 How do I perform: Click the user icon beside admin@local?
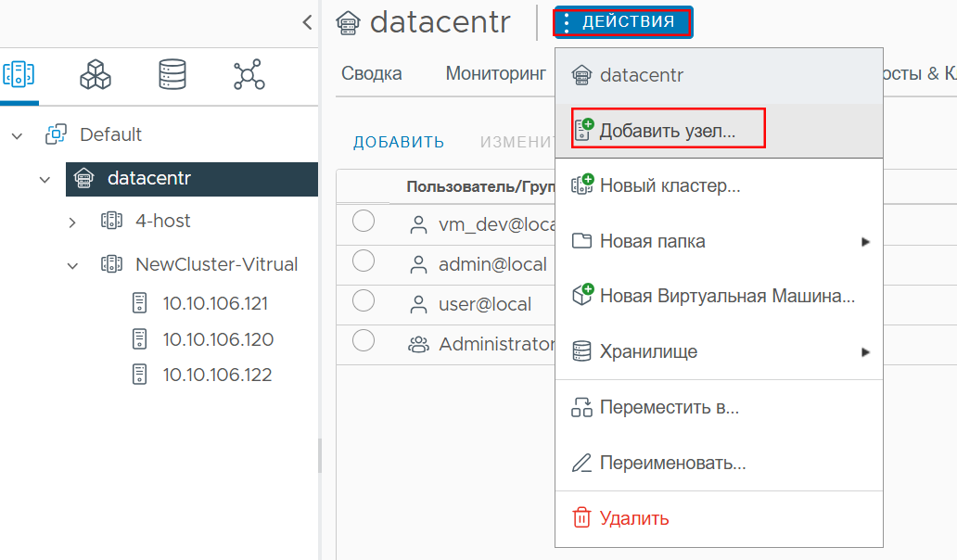point(419,265)
